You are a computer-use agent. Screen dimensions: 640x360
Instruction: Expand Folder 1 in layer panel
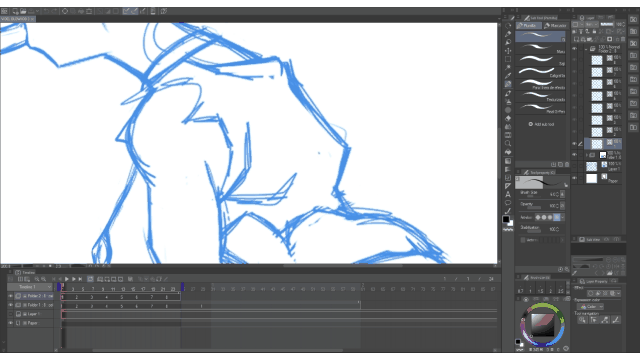pyautogui.click(x=587, y=155)
